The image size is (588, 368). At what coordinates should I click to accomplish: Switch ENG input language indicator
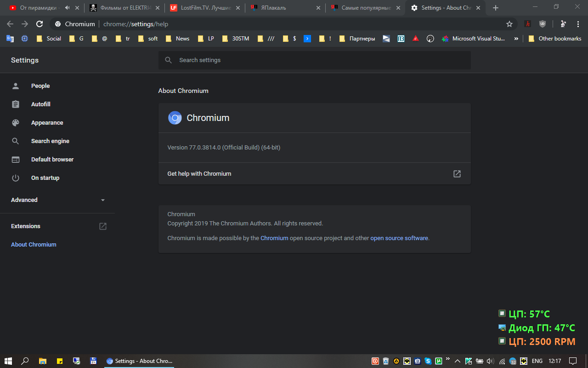[537, 361]
